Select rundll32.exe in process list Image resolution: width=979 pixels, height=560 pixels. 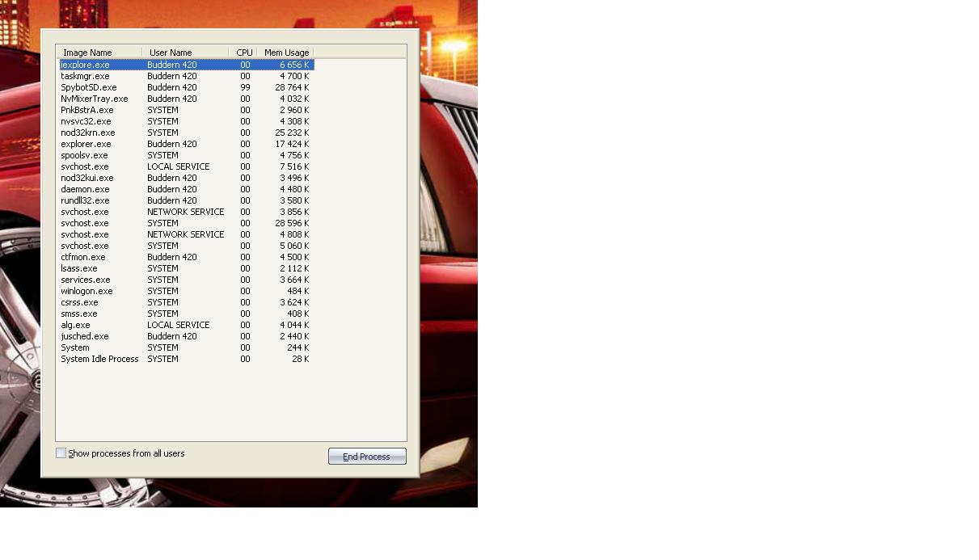click(x=186, y=200)
